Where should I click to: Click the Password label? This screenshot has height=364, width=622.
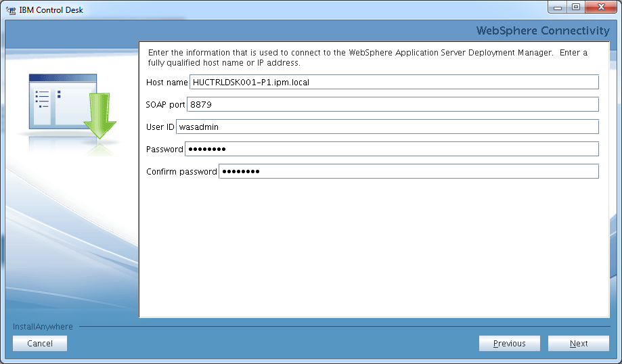pyautogui.click(x=164, y=149)
